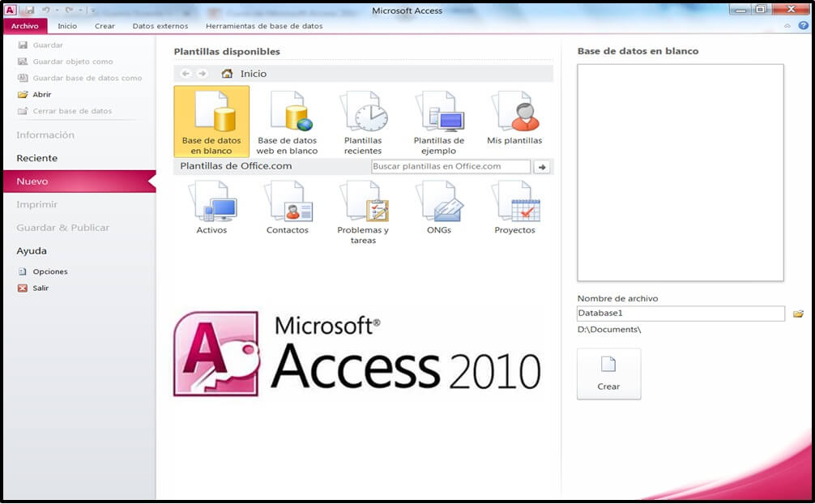The image size is (815, 504).
Task: Select the Activos Office.com template
Action: 211,207
